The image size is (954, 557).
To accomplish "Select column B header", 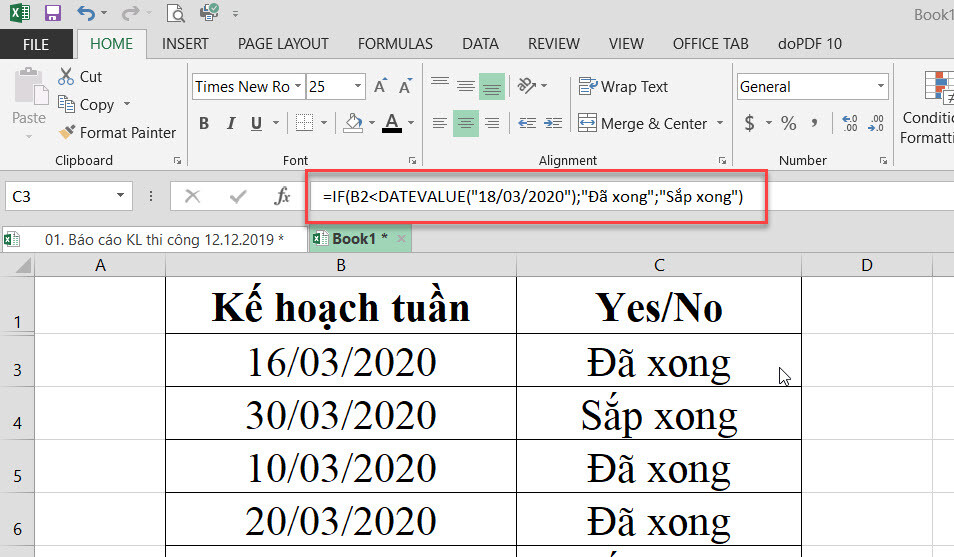I will [341, 265].
